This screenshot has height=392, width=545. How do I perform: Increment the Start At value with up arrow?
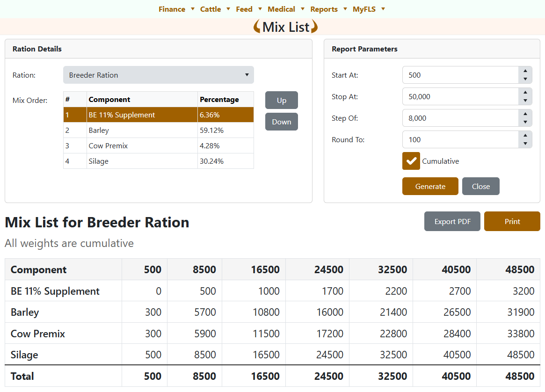(525, 71)
